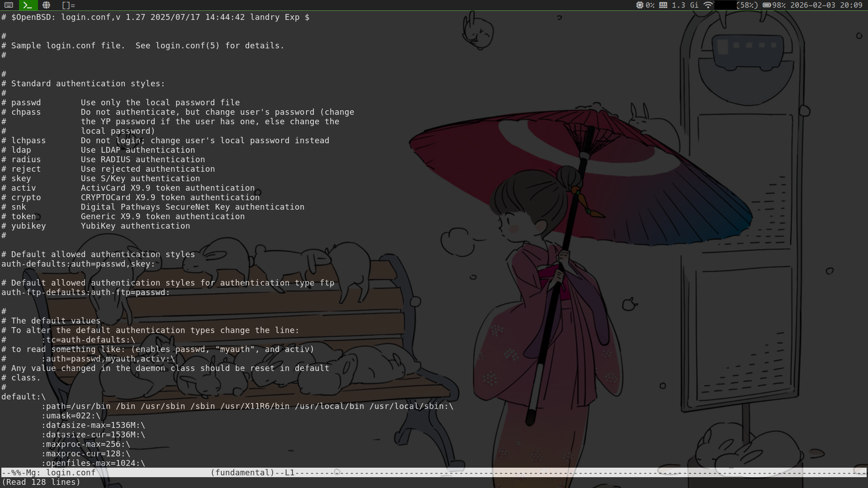Viewport: 868px width, 488px height.
Task: Click the (Read 128 lines) echo area
Action: 41,482
